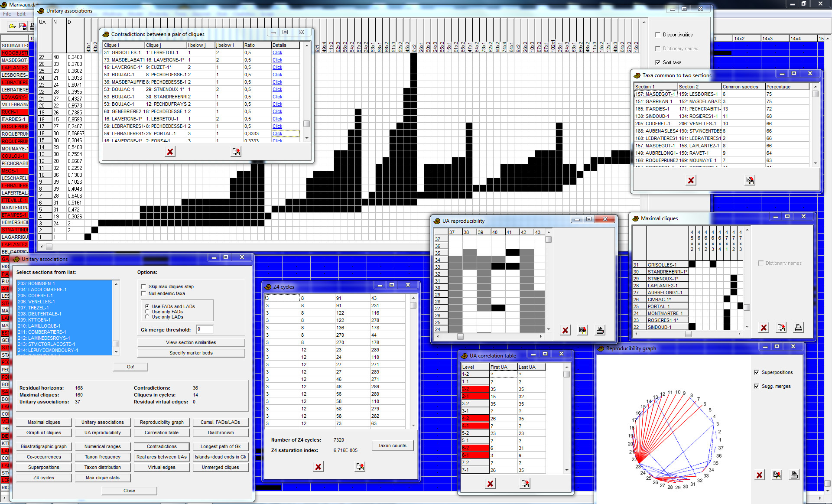
Task: Select 203: BONINGEN-1 in the sections list
Action: pyautogui.click(x=64, y=283)
